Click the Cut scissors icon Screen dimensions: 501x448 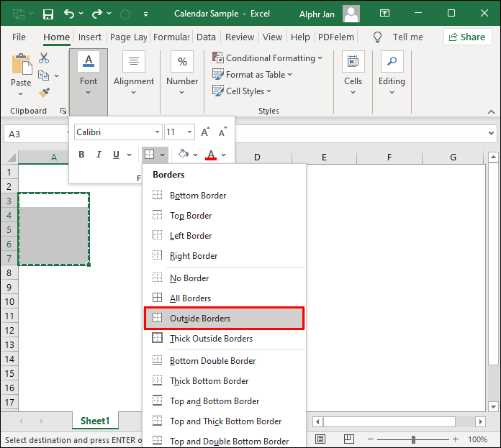44,58
